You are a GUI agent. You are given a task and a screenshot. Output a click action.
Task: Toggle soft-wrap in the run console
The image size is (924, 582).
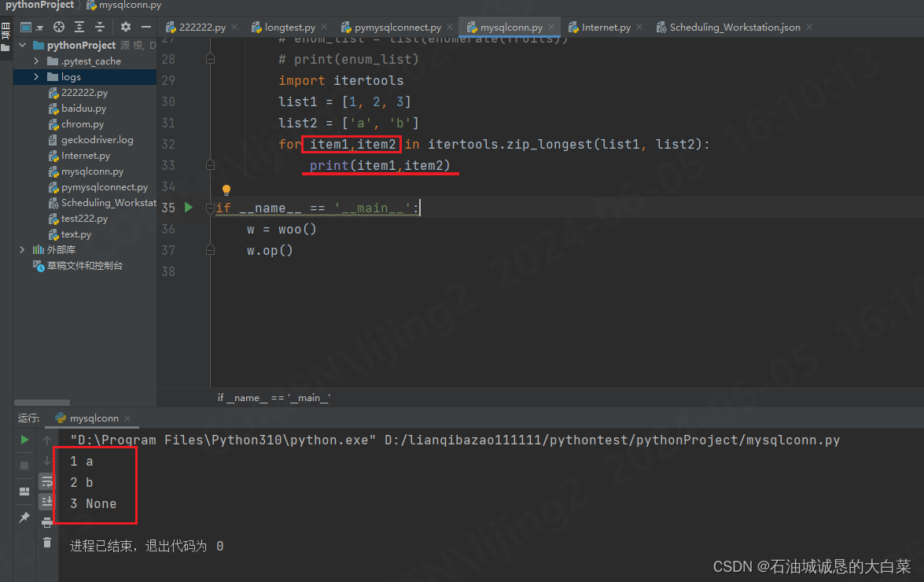[46, 481]
